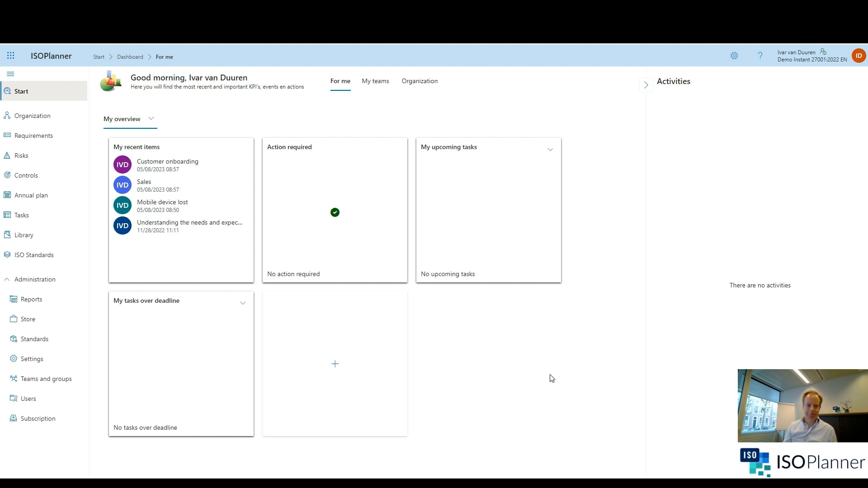The image size is (868, 488).
Task: Open the My overview dropdown
Action: tap(151, 118)
